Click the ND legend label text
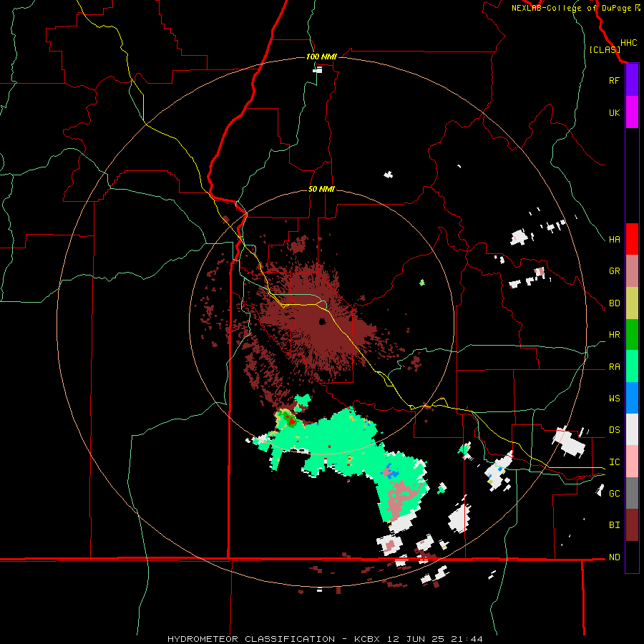The height and width of the screenshot is (644, 644). [614, 557]
